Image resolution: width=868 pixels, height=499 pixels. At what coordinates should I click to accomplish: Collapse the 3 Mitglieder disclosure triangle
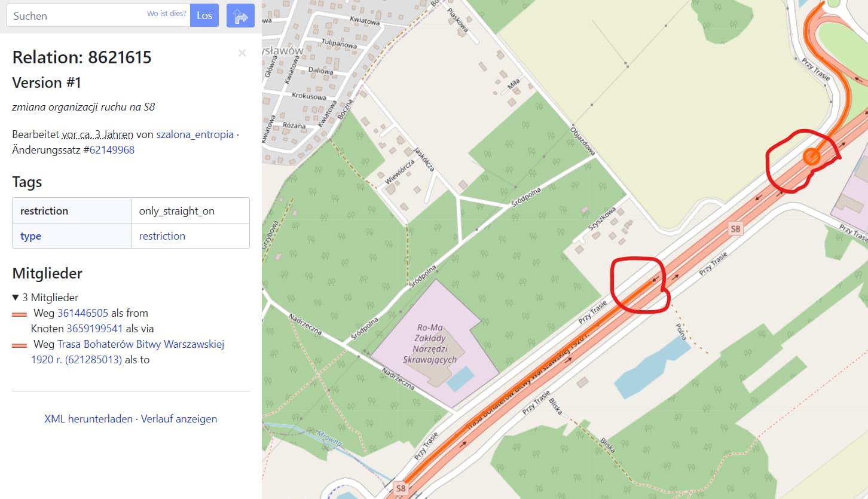pyautogui.click(x=16, y=297)
